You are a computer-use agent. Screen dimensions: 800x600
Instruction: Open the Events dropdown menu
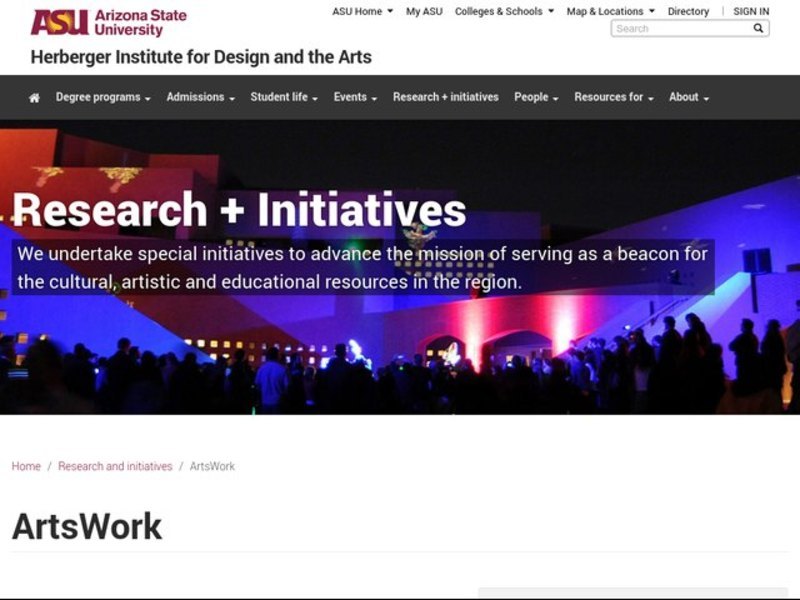click(x=355, y=98)
